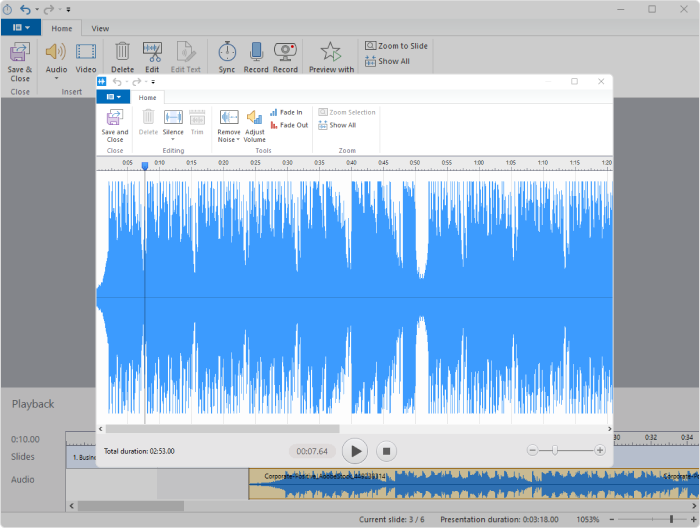The width and height of the screenshot is (700, 528).
Task: Stop audio playback
Action: click(386, 451)
